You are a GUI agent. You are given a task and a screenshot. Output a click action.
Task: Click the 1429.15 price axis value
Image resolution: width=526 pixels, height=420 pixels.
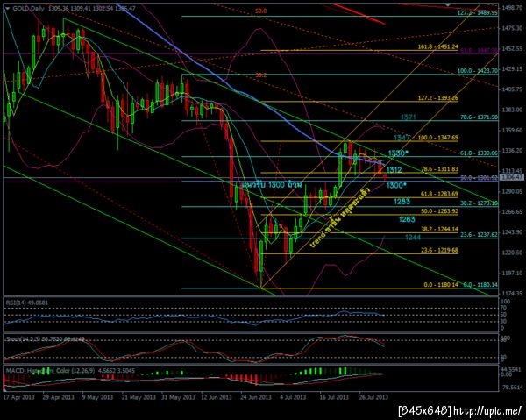tap(512, 69)
